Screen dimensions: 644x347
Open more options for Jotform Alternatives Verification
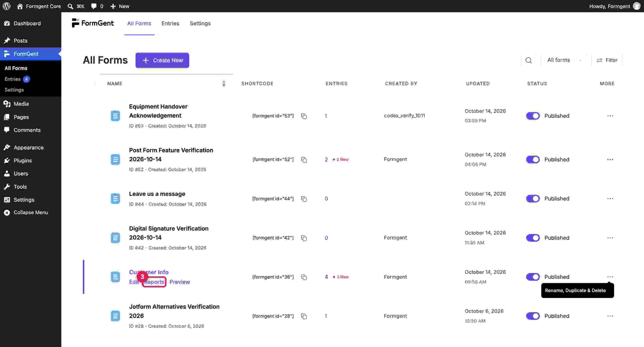pos(610,316)
